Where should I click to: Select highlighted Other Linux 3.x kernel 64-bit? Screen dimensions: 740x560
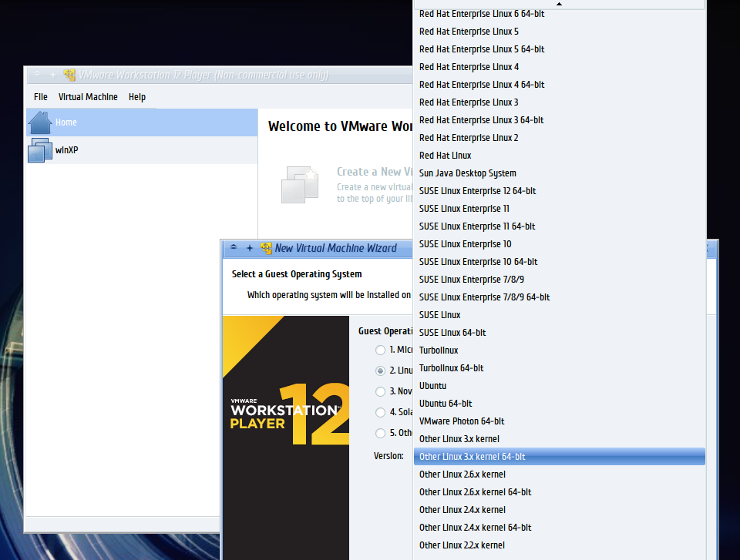tap(560, 456)
